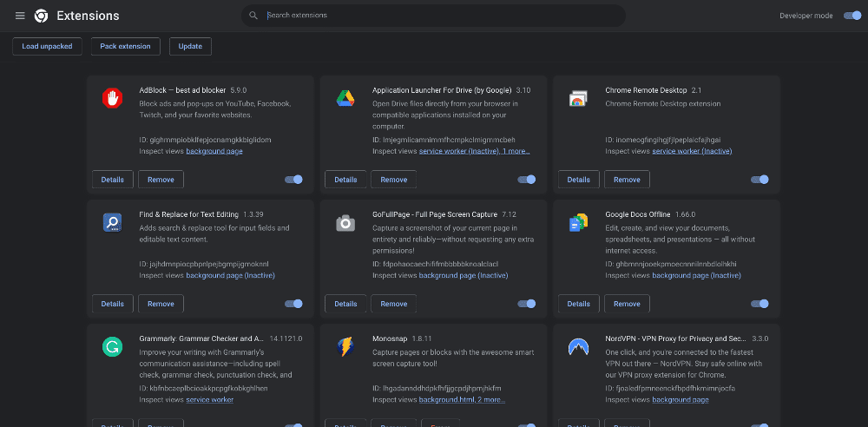Click the GoFullPage camera icon
868x427 pixels.
pyautogui.click(x=345, y=223)
